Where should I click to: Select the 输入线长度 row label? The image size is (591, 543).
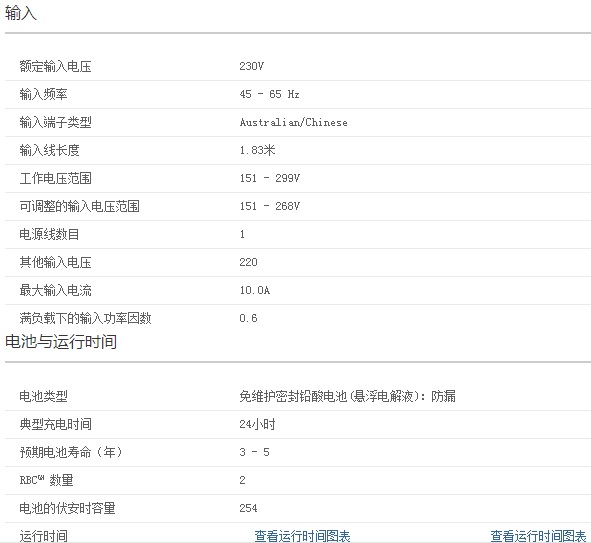click(49, 150)
